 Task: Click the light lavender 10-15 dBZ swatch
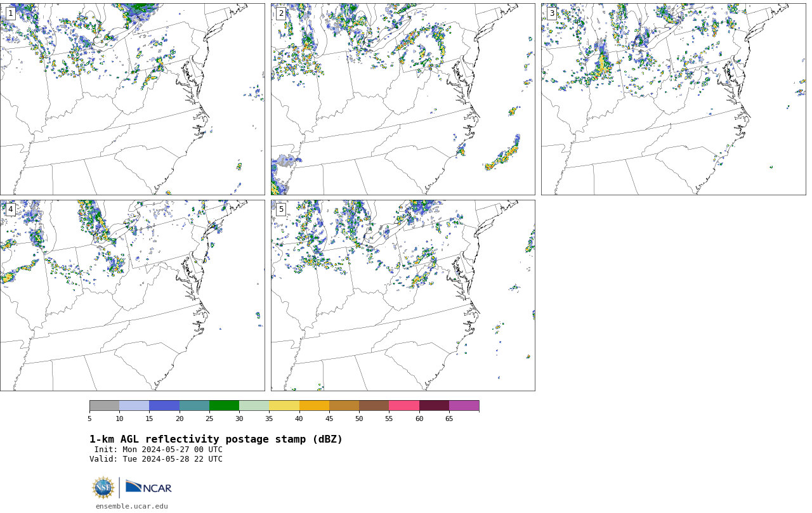pyautogui.click(x=134, y=406)
